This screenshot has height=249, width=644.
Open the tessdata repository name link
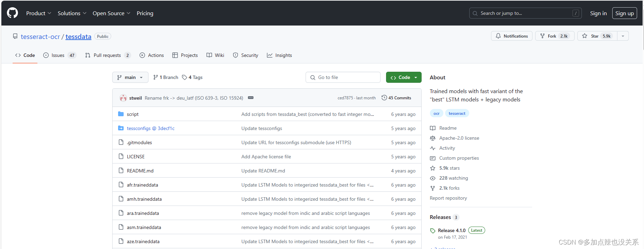[x=78, y=37]
